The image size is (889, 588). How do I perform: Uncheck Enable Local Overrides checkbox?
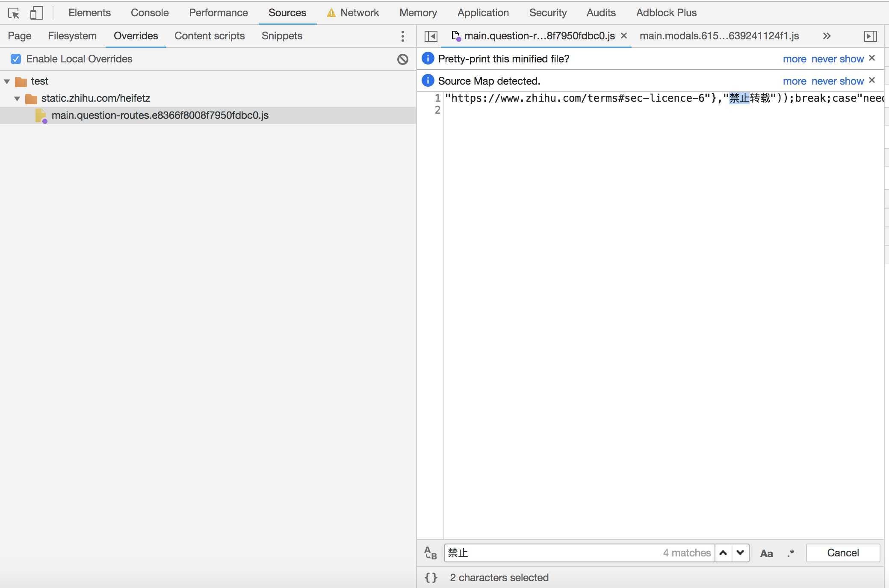pyautogui.click(x=16, y=59)
